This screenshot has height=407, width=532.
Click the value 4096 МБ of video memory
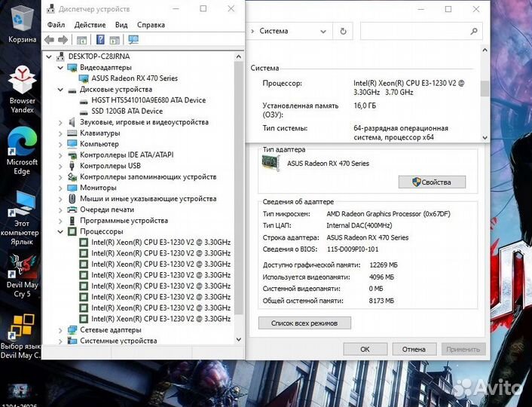(x=381, y=277)
